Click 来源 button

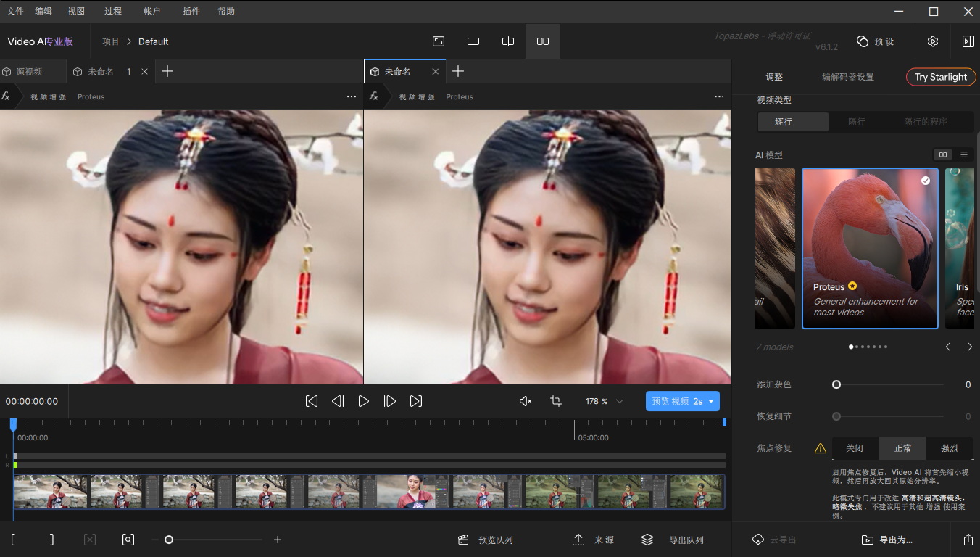pos(593,540)
